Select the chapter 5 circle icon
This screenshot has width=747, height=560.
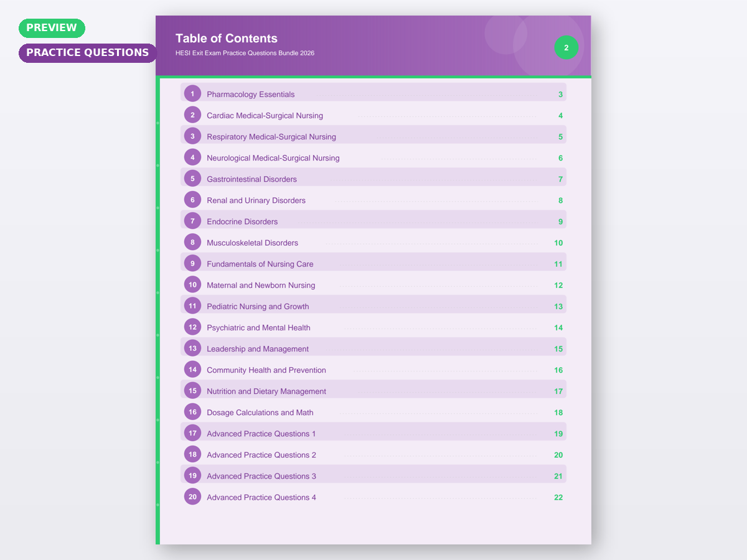(192, 178)
